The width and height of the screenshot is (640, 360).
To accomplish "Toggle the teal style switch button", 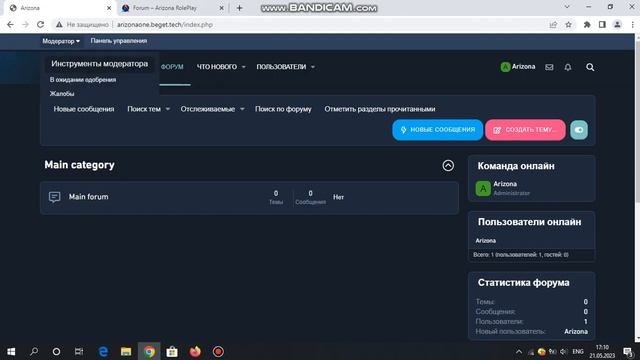I will click(x=579, y=130).
